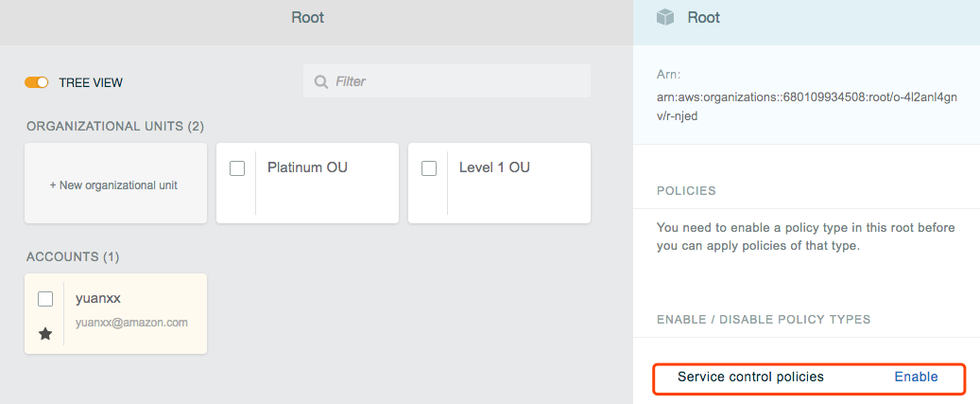The height and width of the screenshot is (404, 980).
Task: Click the star icon on yuanxx account
Action: [x=44, y=334]
